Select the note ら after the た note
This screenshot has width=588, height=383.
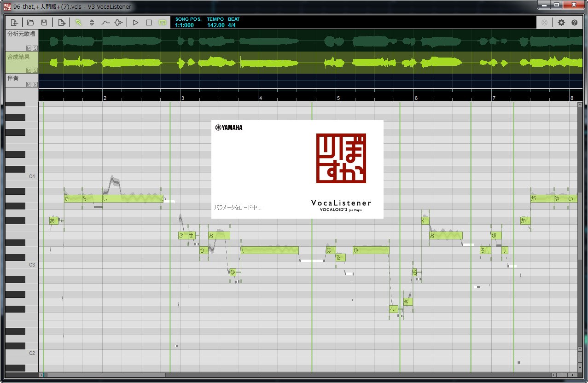92,199
